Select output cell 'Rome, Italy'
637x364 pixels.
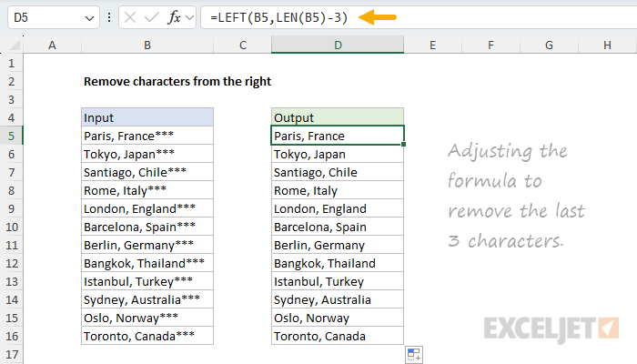click(x=338, y=190)
